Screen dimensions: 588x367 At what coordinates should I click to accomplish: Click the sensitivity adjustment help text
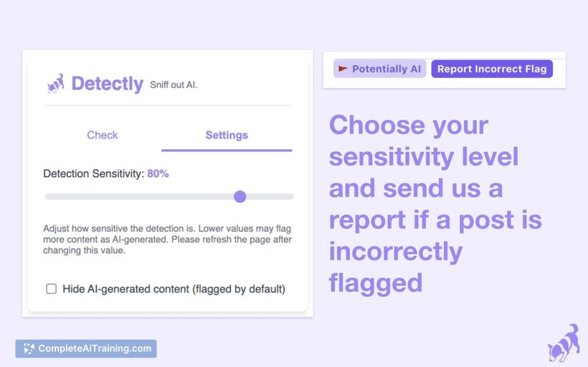tap(167, 239)
